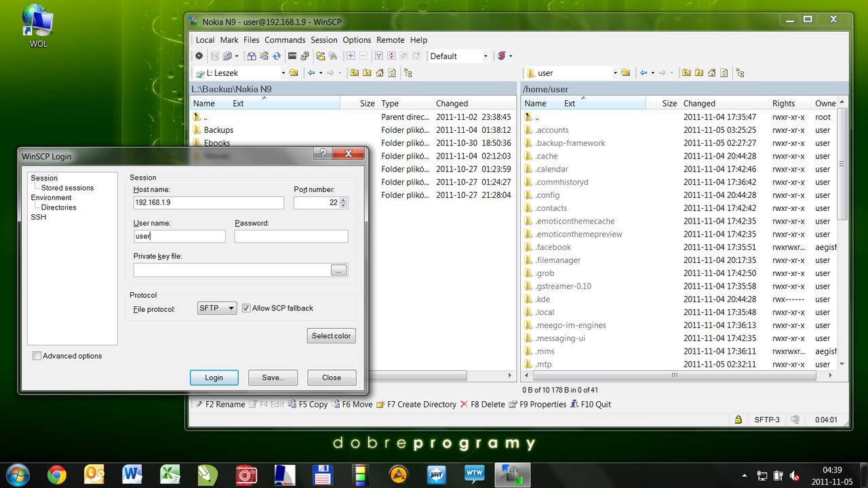
Task: Open the Mark menu
Action: [229, 40]
